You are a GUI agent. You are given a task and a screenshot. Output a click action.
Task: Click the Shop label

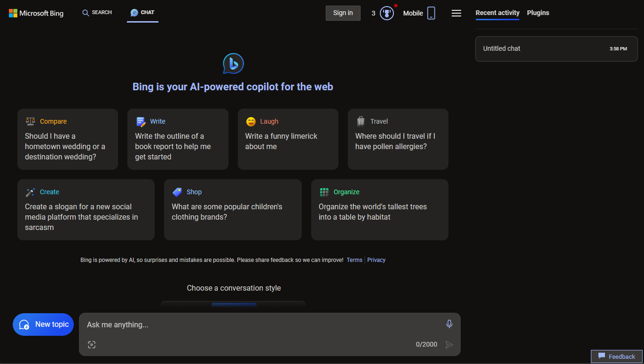tap(194, 192)
